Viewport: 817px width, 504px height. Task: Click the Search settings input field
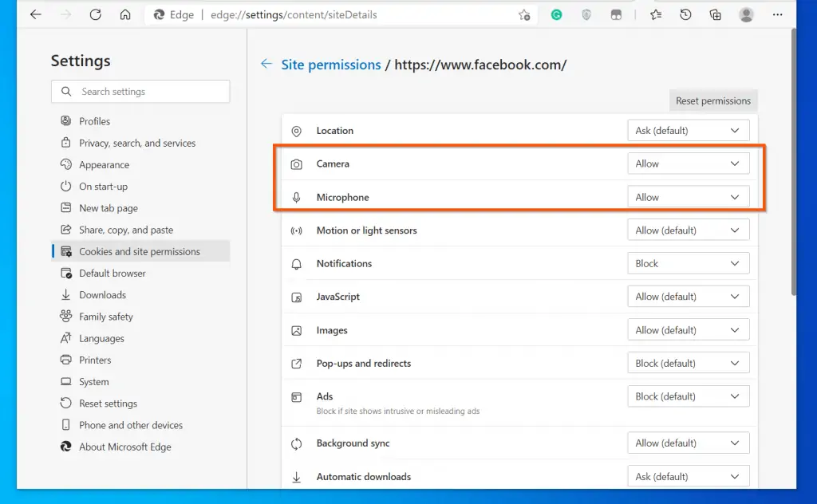[140, 91]
